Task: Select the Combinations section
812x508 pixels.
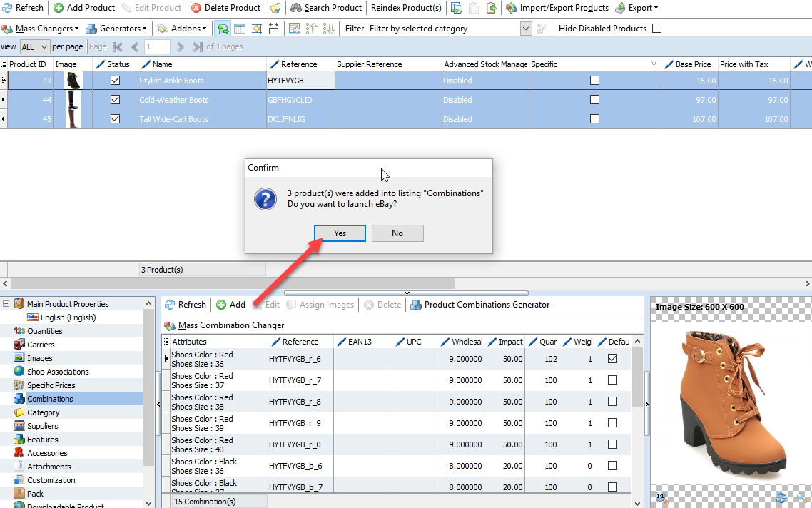Action: coord(50,399)
